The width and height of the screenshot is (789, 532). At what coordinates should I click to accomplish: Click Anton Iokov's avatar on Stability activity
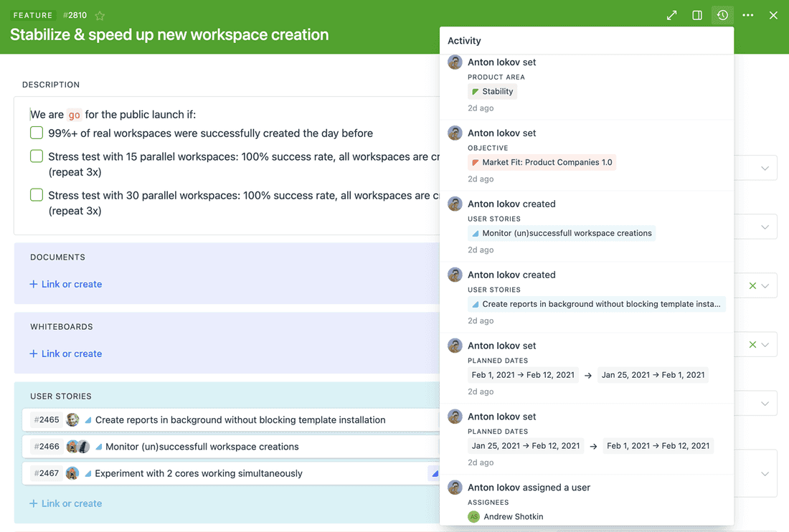[x=455, y=62]
